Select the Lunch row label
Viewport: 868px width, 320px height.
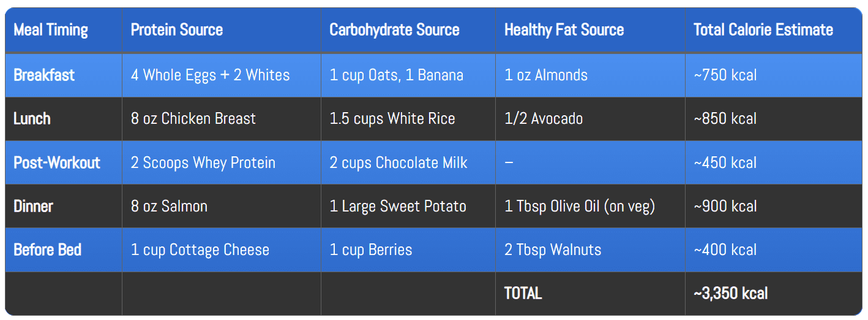[x=32, y=119]
